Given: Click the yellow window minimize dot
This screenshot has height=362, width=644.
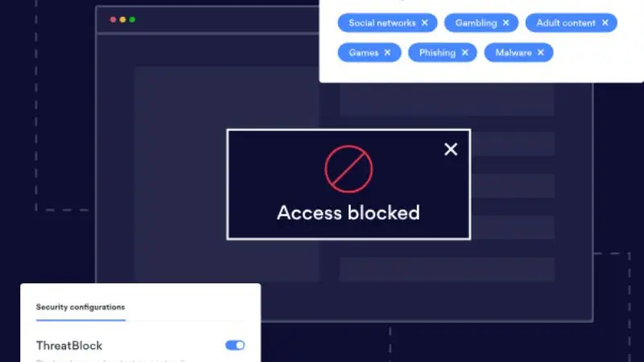Looking at the screenshot, I should (x=122, y=19).
